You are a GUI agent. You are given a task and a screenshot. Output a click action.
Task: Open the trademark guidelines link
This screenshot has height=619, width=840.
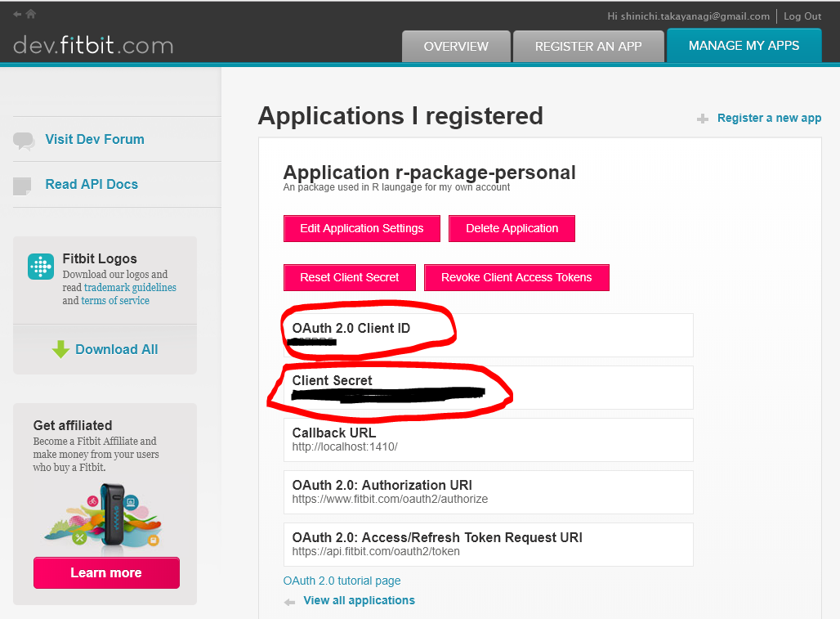point(130,287)
